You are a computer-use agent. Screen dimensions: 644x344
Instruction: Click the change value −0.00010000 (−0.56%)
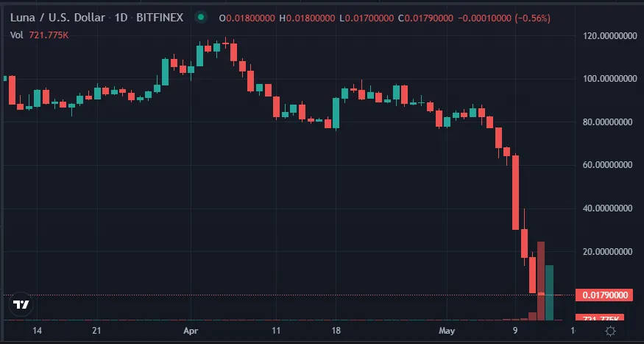[504, 18]
